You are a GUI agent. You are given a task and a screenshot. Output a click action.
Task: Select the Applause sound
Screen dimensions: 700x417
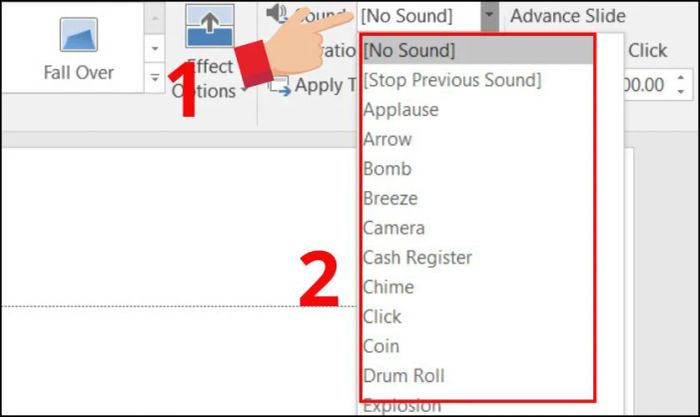tap(477, 109)
